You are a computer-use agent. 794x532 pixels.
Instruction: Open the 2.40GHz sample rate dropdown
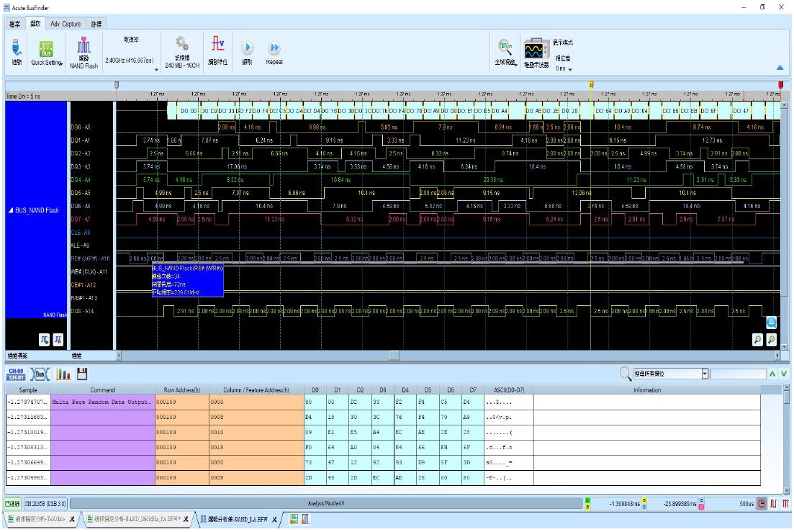156,69
